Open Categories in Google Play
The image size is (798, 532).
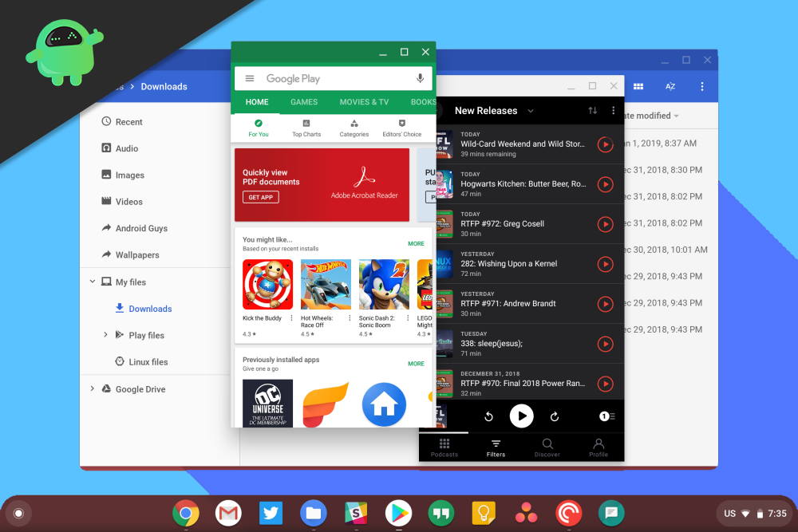pyautogui.click(x=354, y=128)
